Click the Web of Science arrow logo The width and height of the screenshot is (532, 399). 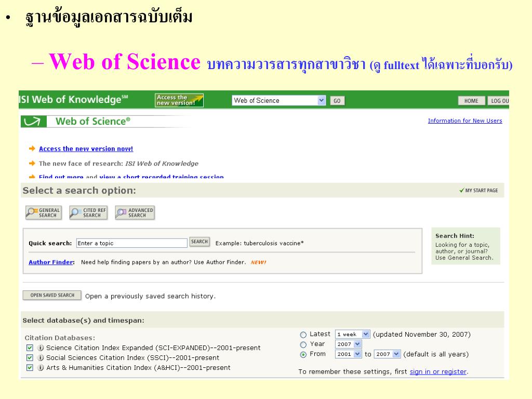[34, 122]
